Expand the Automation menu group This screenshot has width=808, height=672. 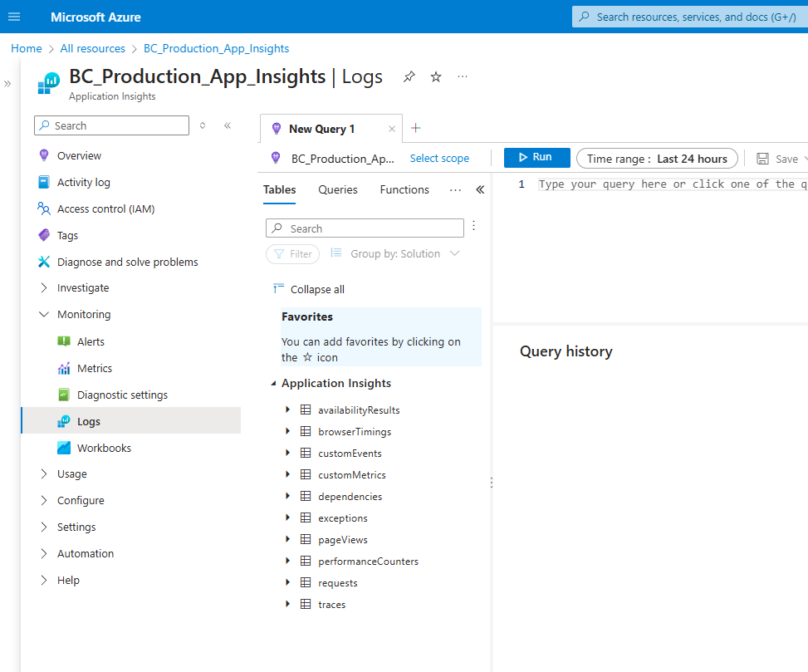44,553
